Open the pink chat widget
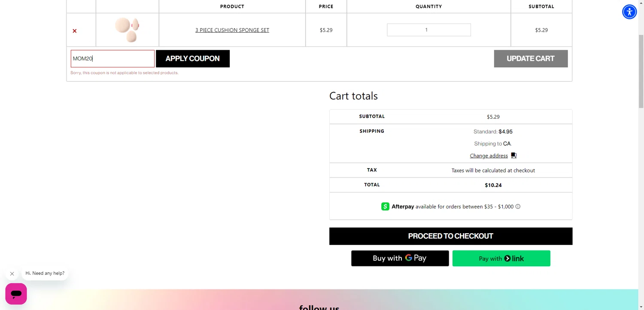The width and height of the screenshot is (644, 310). 16,294
